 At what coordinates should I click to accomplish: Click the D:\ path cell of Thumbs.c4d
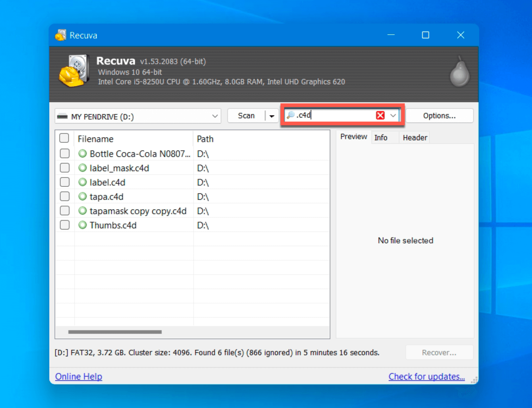203,225
